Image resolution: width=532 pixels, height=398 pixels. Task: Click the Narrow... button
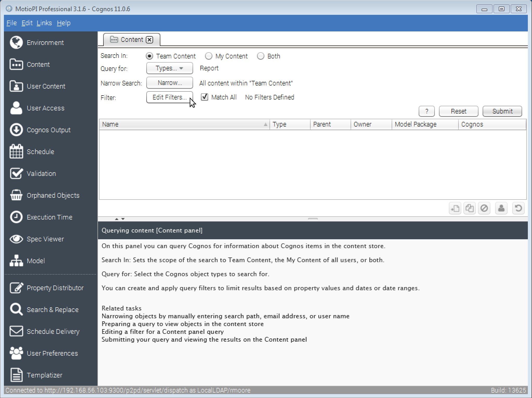[x=169, y=83]
